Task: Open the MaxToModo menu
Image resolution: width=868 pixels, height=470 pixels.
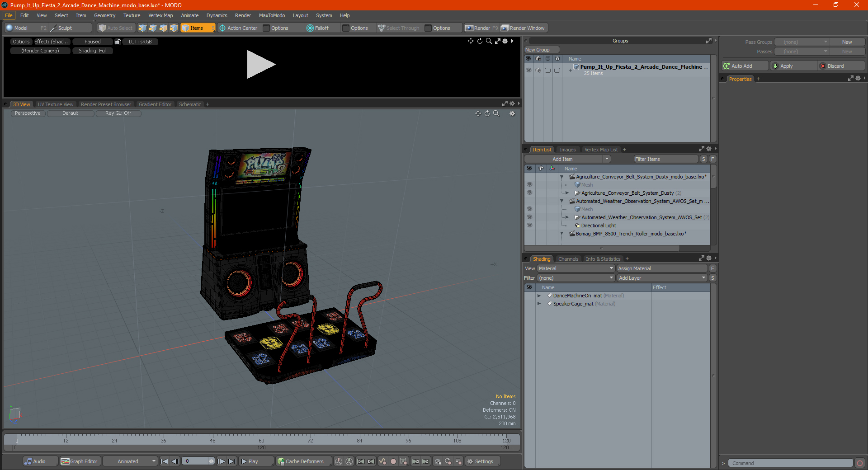Action: tap(272, 15)
